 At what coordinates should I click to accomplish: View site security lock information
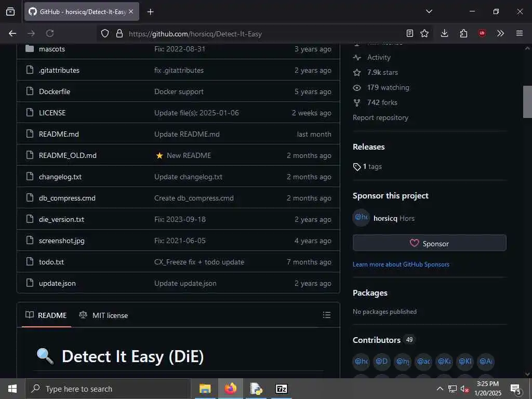coord(119,33)
